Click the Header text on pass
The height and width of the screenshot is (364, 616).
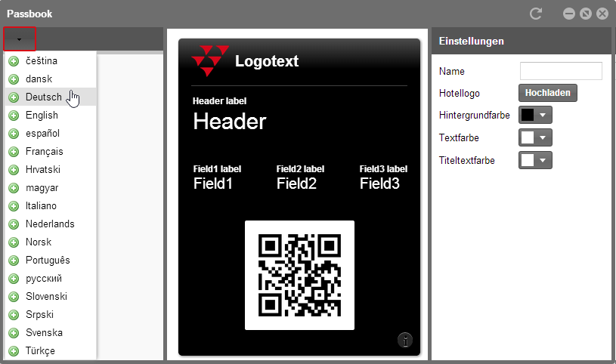pyautogui.click(x=230, y=122)
